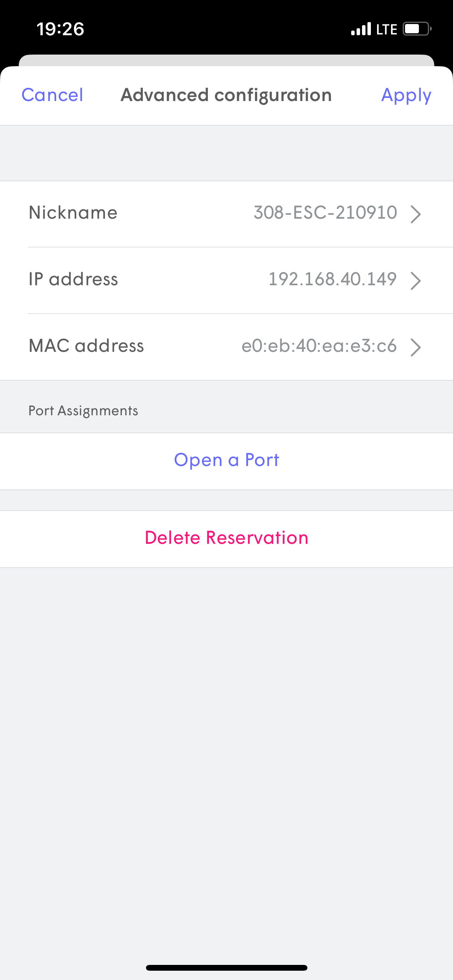Screen dimensions: 453x980
Task: Edit the MAC value e0:eb:40:ea:e3:c6
Action: [319, 346]
